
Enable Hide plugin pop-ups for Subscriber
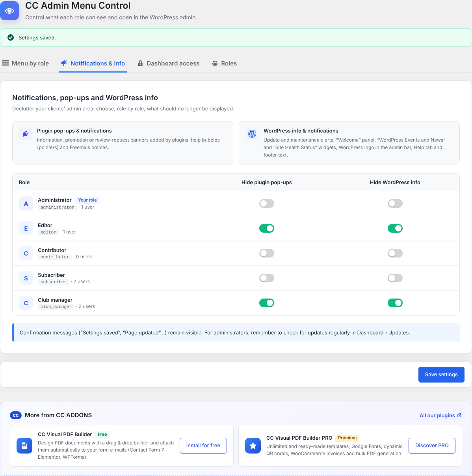(267, 278)
